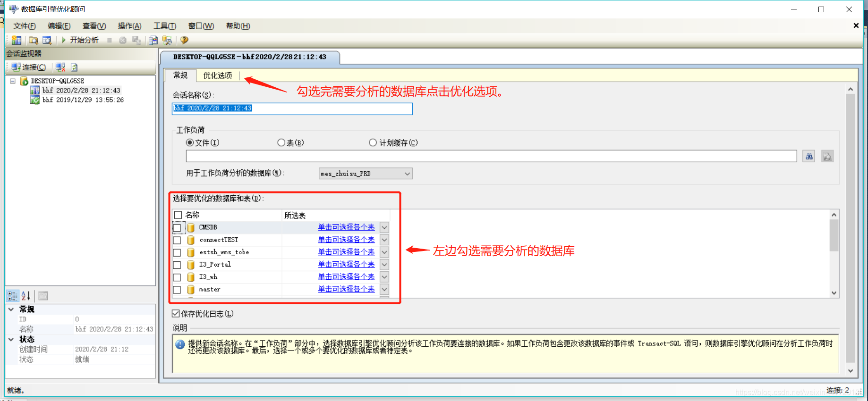Open the CMSDB selected-tables dropdown arrow
The width and height of the screenshot is (868, 401).
pyautogui.click(x=384, y=227)
